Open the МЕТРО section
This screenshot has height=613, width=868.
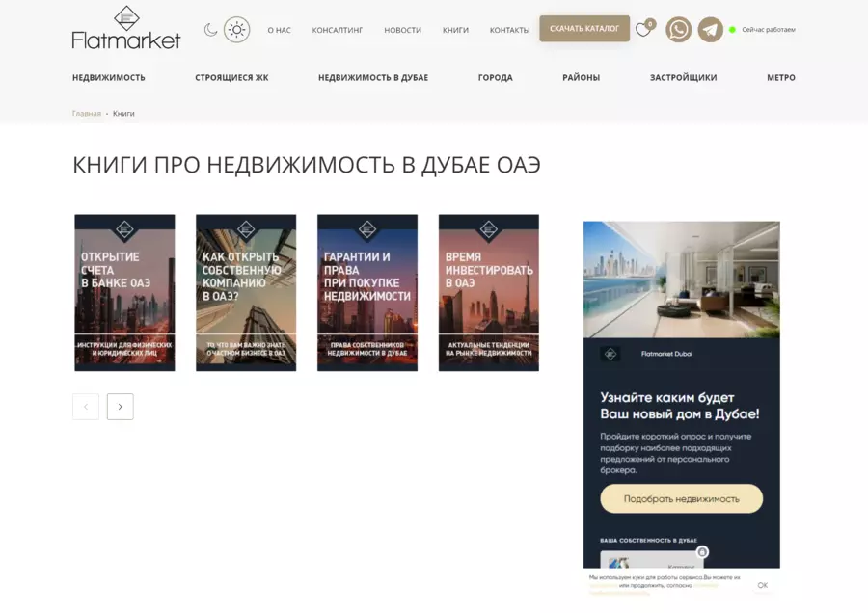[x=781, y=77]
